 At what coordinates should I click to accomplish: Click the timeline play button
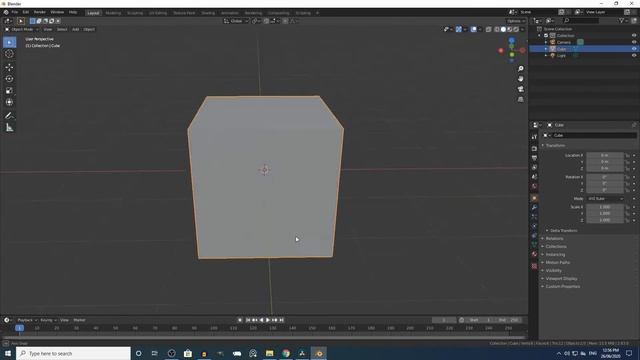coord(268,320)
